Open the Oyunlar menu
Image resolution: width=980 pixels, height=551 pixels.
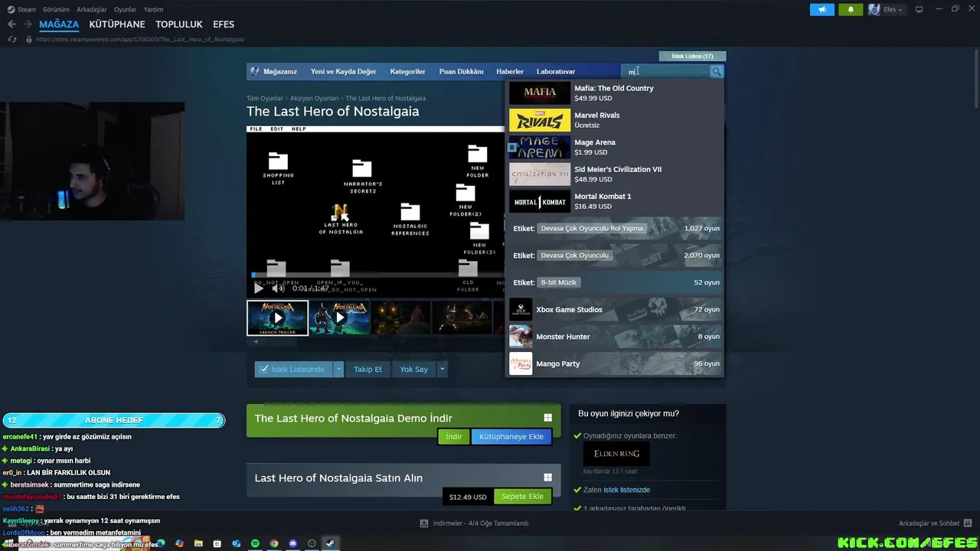[x=125, y=9]
